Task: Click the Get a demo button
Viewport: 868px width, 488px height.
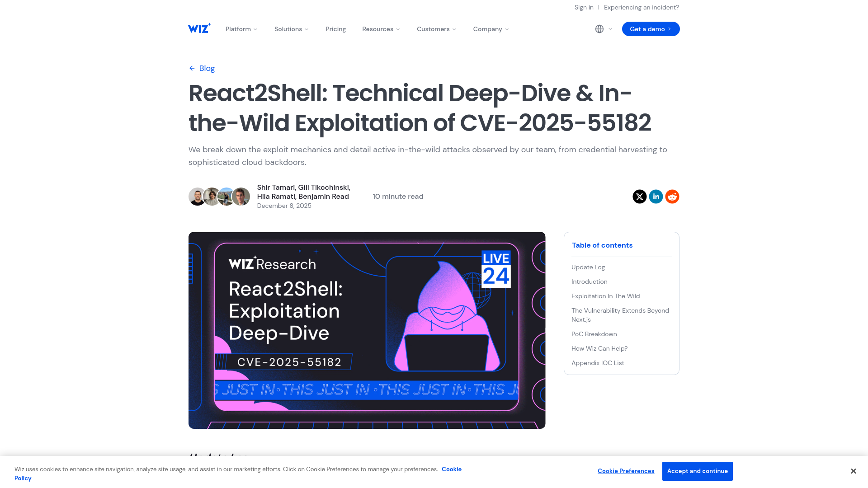Action: [651, 29]
